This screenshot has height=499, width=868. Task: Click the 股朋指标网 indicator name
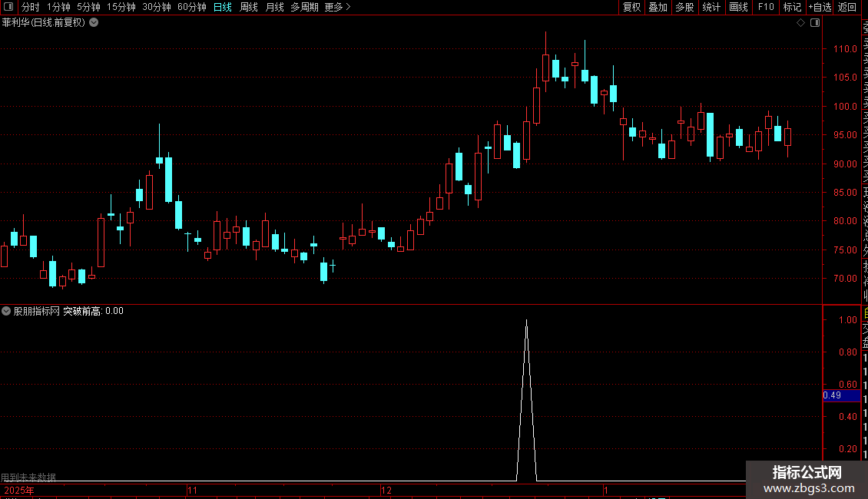37,311
